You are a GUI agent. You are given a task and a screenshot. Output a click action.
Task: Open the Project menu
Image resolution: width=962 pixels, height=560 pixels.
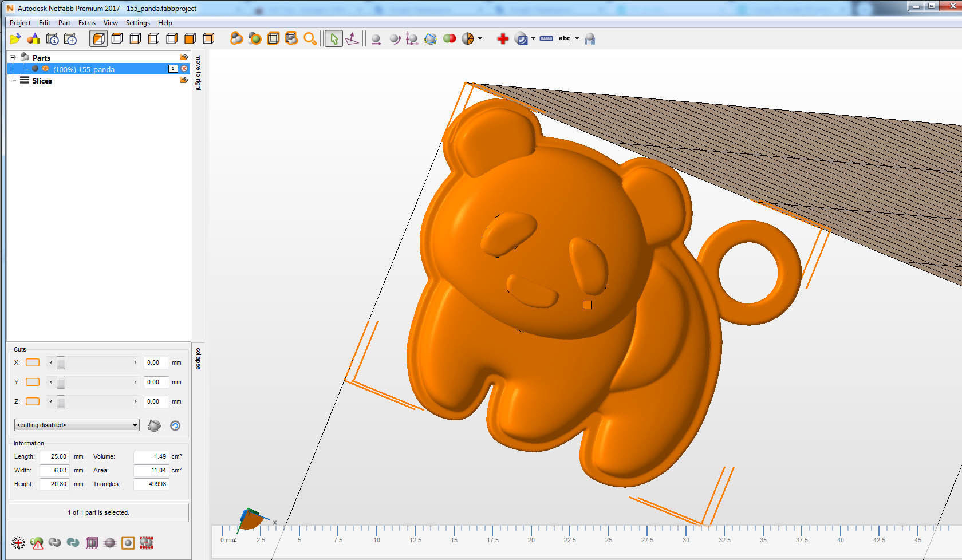[20, 23]
